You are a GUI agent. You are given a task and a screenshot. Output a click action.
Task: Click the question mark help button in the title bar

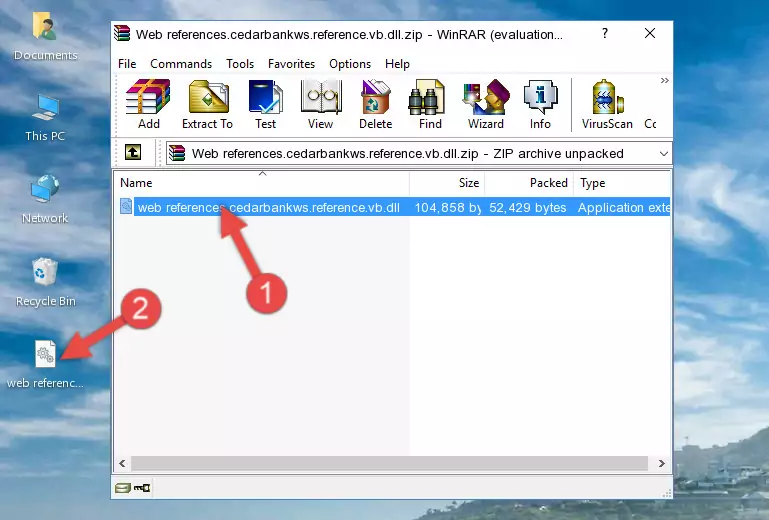pyautogui.click(x=605, y=33)
